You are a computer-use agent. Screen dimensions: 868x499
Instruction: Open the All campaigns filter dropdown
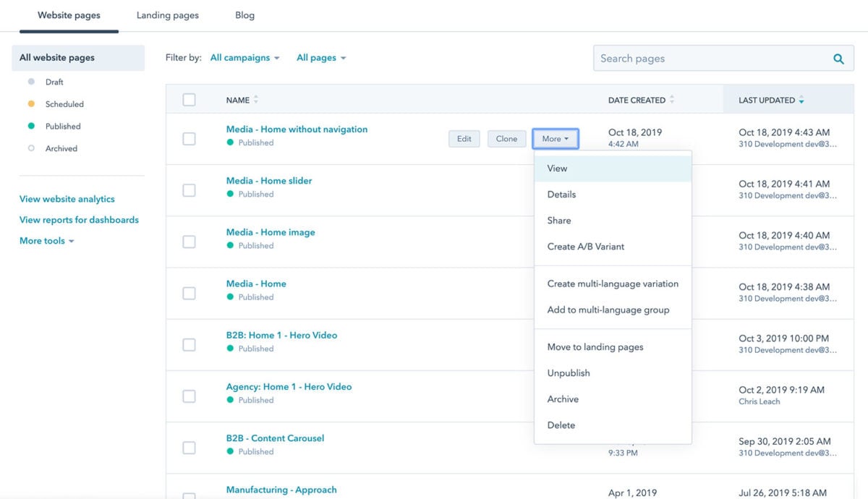pos(244,58)
